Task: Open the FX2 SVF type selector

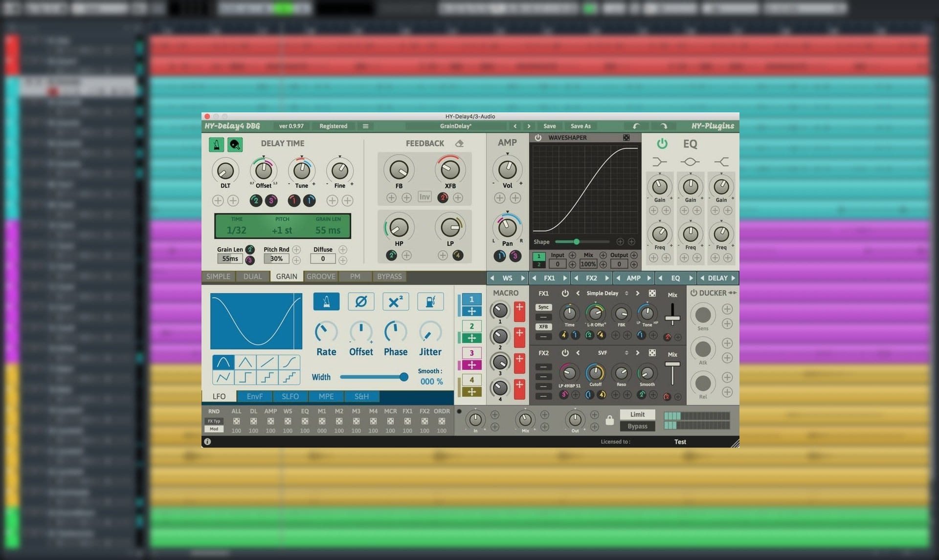Action: click(x=606, y=353)
